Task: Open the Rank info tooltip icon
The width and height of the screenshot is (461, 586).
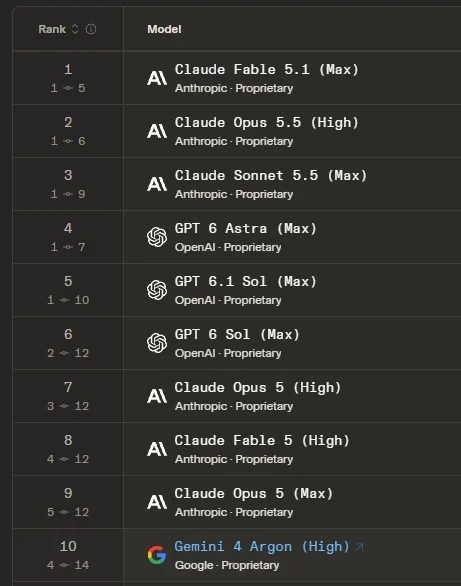Action: click(x=91, y=29)
